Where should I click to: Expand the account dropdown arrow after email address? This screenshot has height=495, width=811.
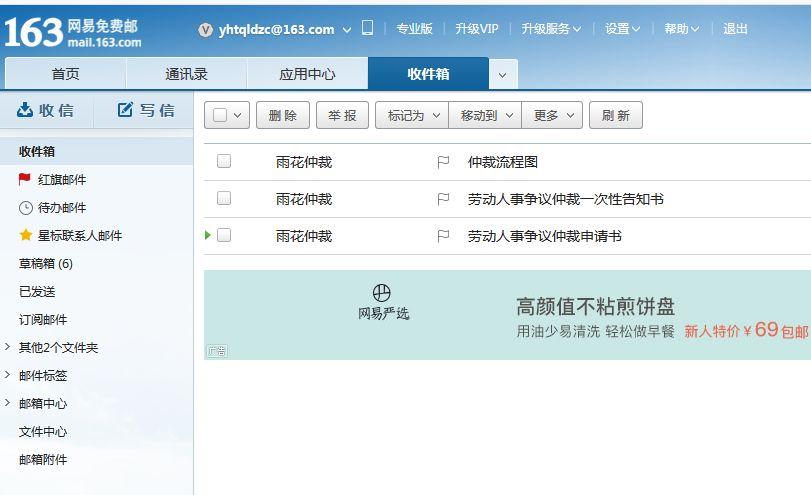(347, 31)
